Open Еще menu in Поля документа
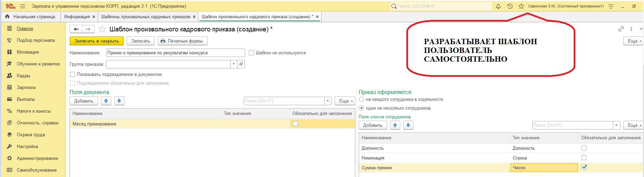Image resolution: width=644 pixels, height=177 pixels. point(345,101)
